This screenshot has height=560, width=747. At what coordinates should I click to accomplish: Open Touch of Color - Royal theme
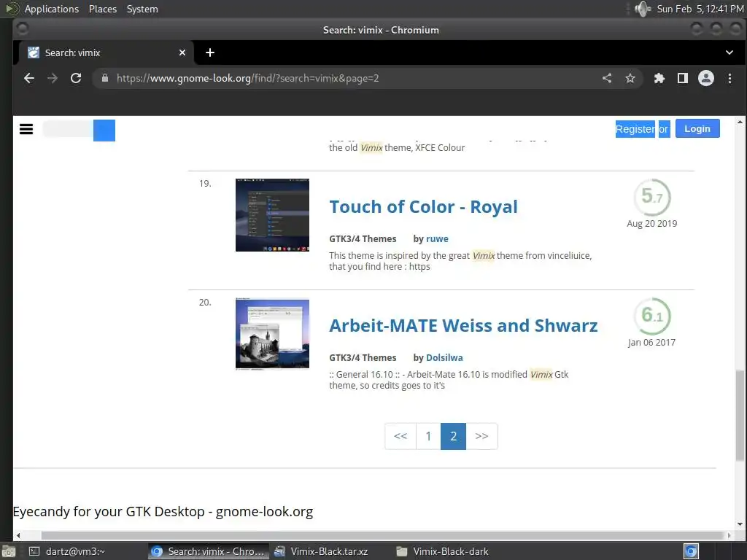coord(423,206)
